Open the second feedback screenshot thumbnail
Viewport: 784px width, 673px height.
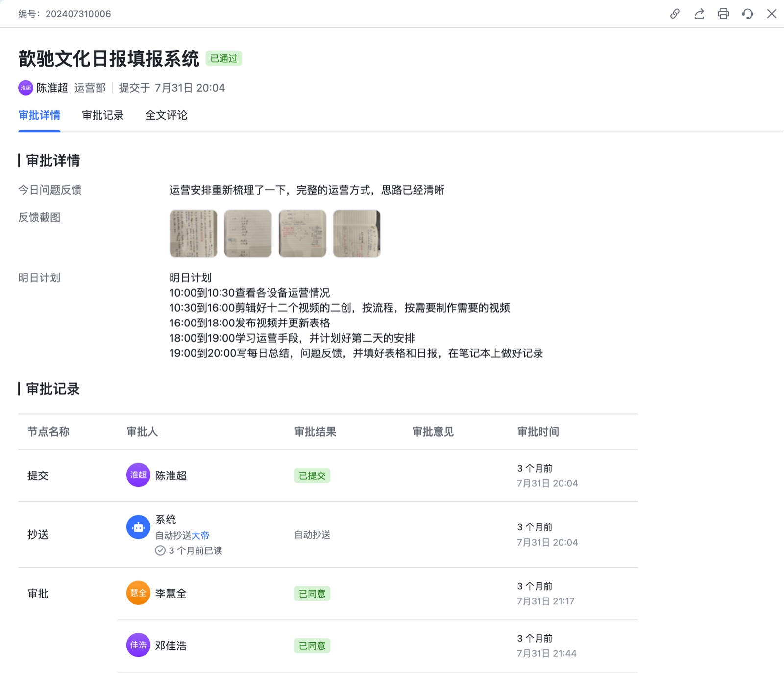click(x=248, y=234)
